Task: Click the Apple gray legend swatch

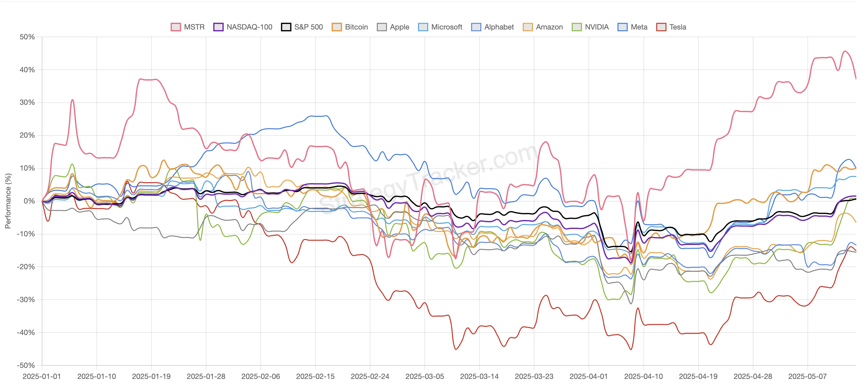Action: click(x=382, y=27)
